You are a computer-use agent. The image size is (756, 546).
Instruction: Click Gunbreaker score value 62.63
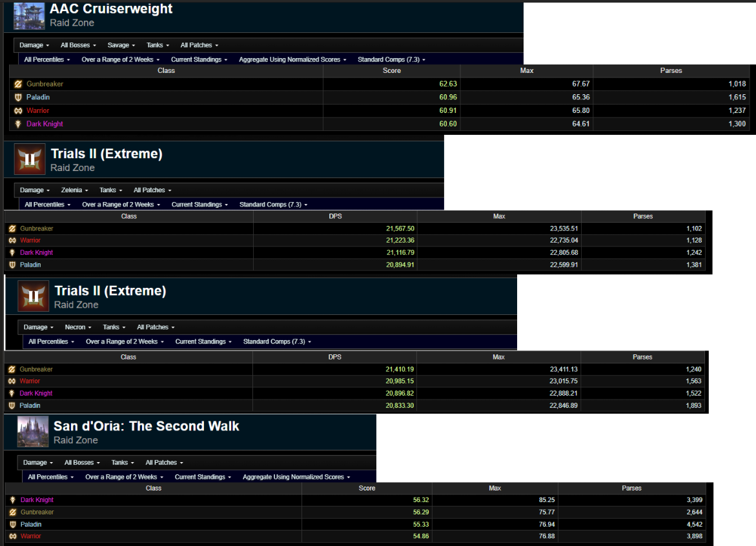[448, 84]
